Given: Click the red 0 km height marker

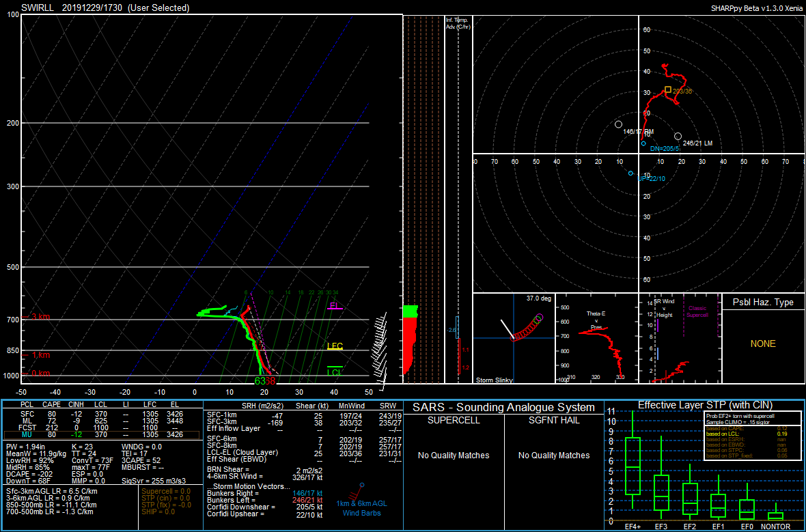Looking at the screenshot, I should 37,373.
